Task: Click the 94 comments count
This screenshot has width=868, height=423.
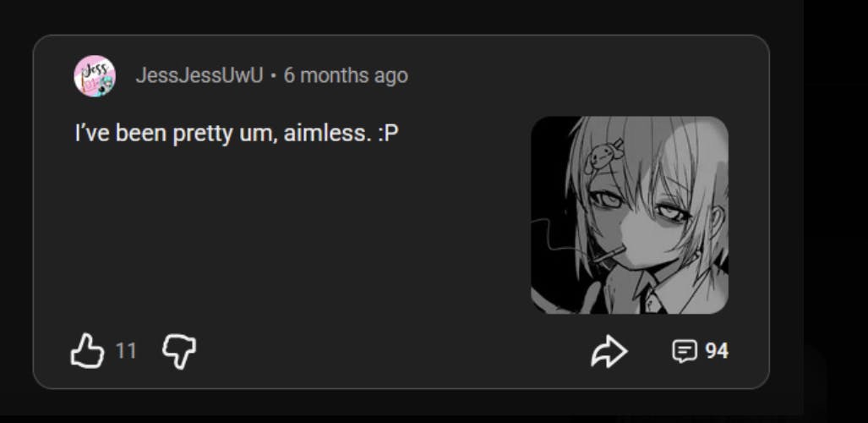Action: 717,351
